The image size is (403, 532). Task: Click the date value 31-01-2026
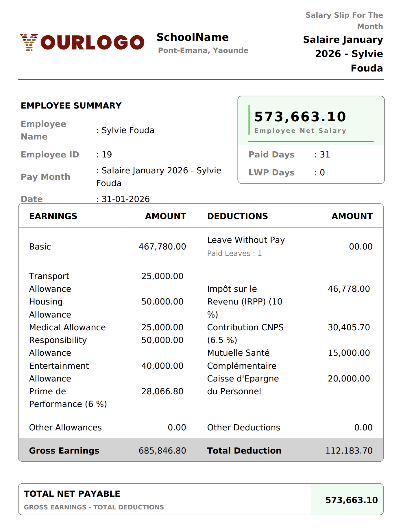[x=125, y=199]
